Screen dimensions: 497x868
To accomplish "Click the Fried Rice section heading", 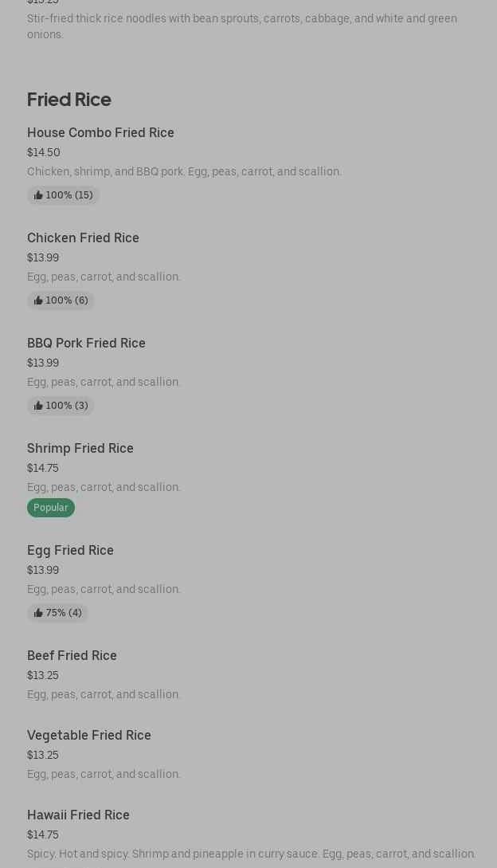I will [69, 99].
